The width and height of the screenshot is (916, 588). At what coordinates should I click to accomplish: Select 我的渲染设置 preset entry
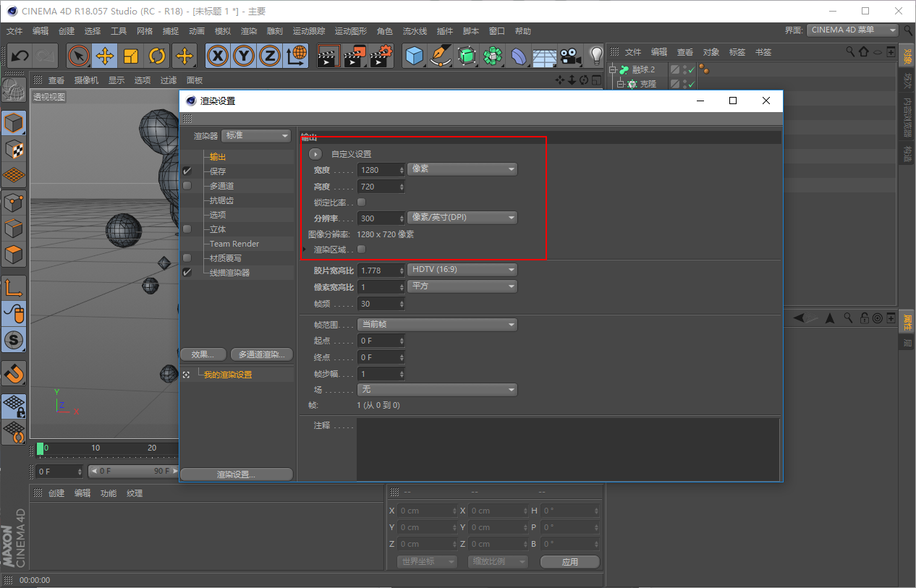pos(228,375)
